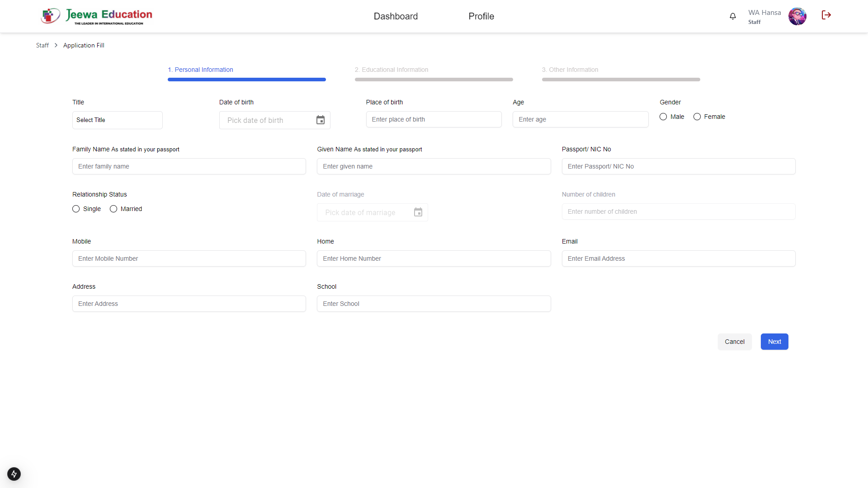Click the logout icon
The width and height of the screenshot is (868, 488).
pos(826,15)
